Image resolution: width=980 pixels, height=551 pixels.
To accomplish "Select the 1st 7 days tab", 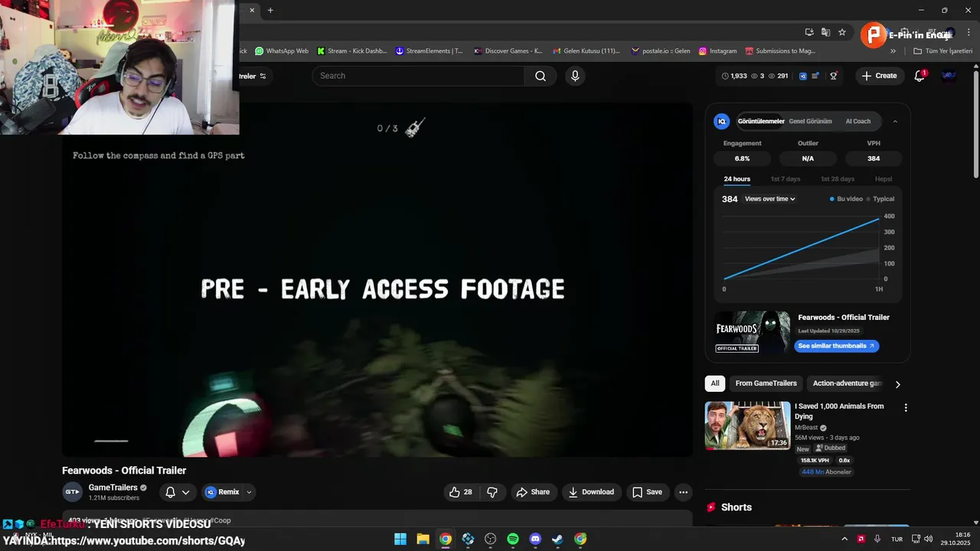I will (786, 179).
